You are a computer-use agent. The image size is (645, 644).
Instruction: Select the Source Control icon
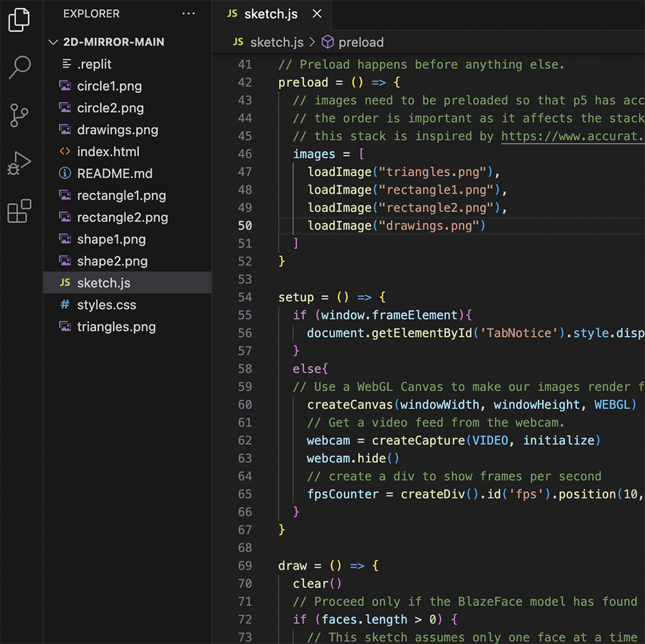(19, 115)
